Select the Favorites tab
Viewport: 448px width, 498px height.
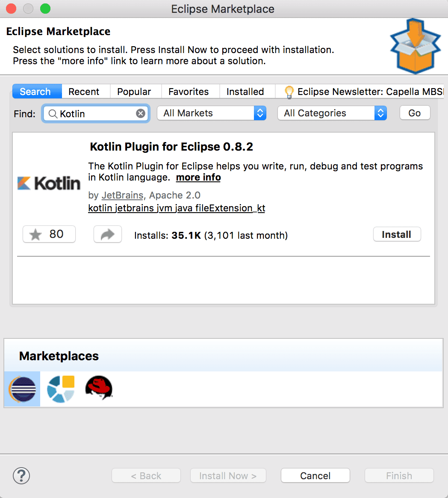click(x=189, y=91)
